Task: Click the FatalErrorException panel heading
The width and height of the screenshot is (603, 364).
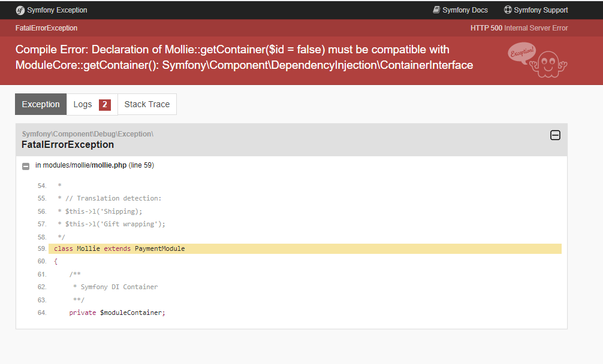Action: (x=68, y=144)
